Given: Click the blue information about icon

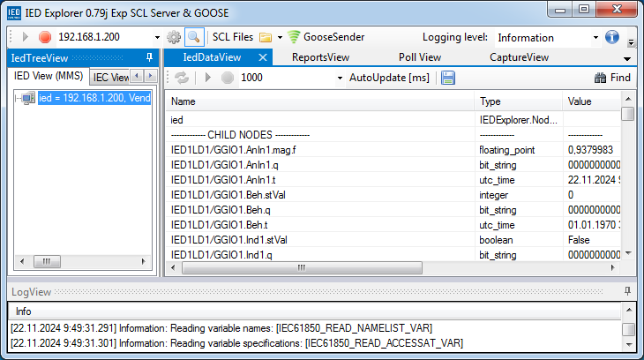Looking at the screenshot, I should coord(612,37).
